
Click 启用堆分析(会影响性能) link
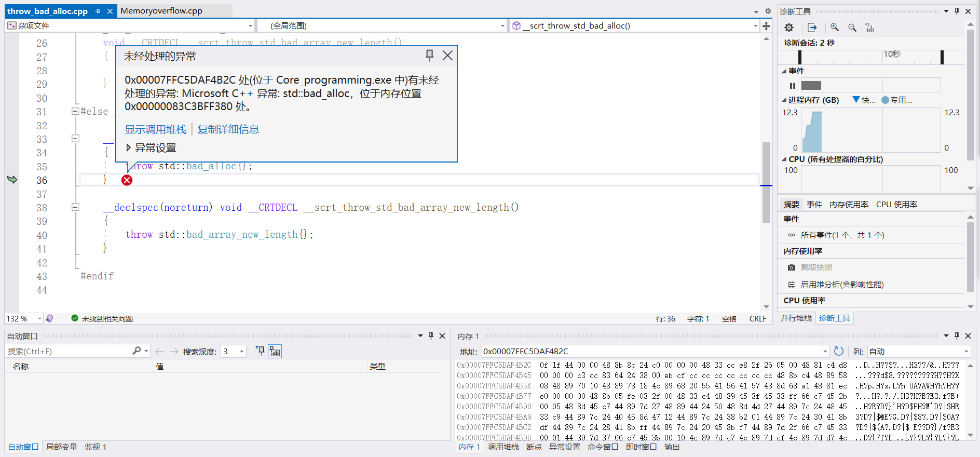pos(842,285)
